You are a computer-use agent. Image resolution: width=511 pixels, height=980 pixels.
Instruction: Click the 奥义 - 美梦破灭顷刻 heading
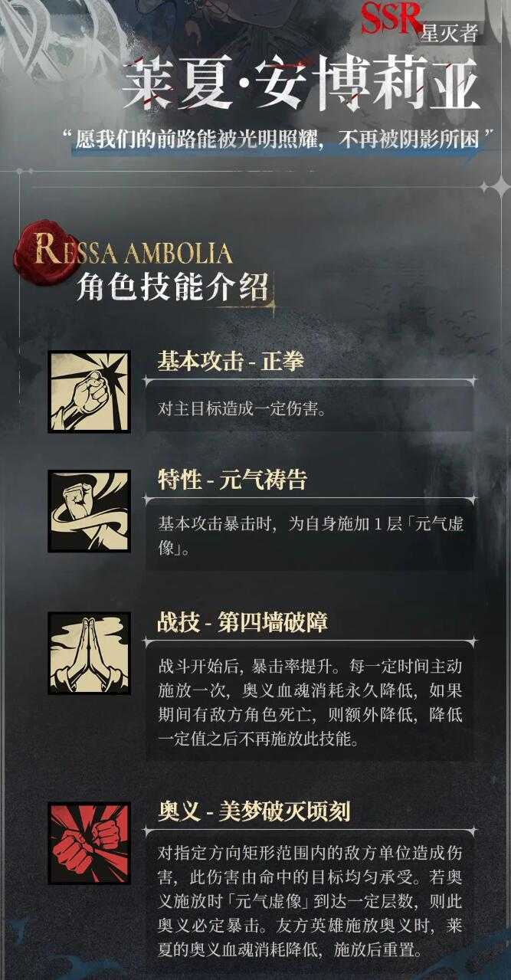click(254, 812)
